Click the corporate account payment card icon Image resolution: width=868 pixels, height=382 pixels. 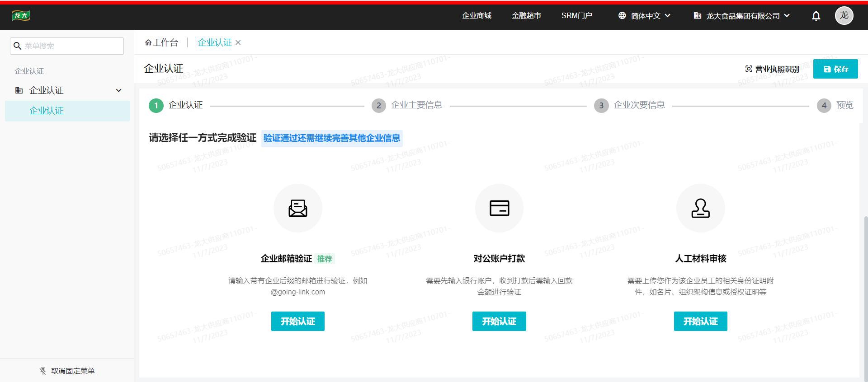[x=499, y=208]
